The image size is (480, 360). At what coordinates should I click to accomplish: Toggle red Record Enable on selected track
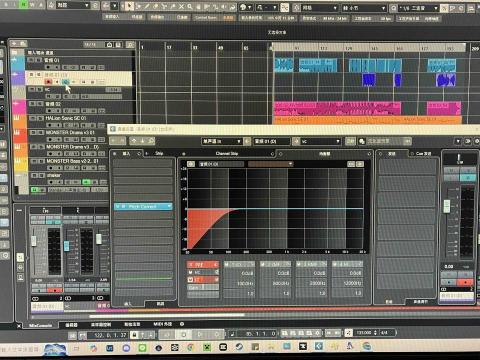pos(48,82)
